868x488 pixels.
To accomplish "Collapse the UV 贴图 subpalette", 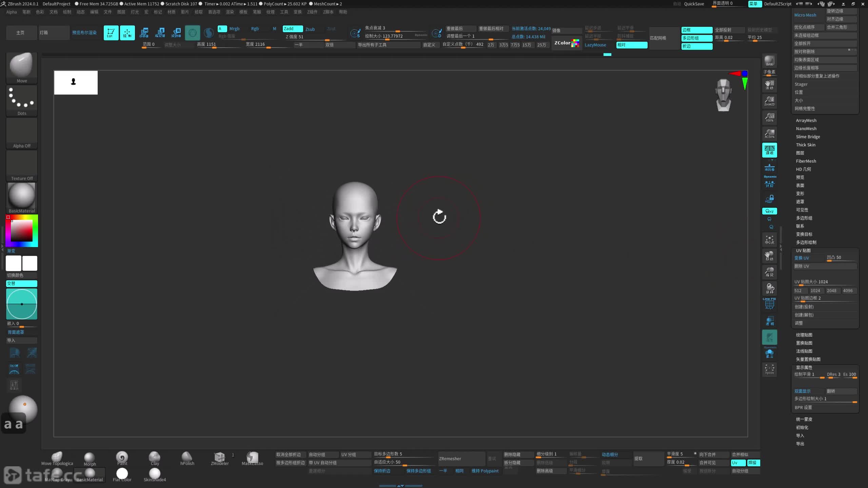I will point(803,251).
